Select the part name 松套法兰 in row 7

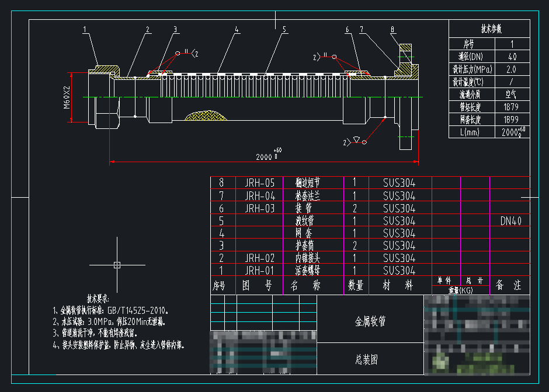307,195
